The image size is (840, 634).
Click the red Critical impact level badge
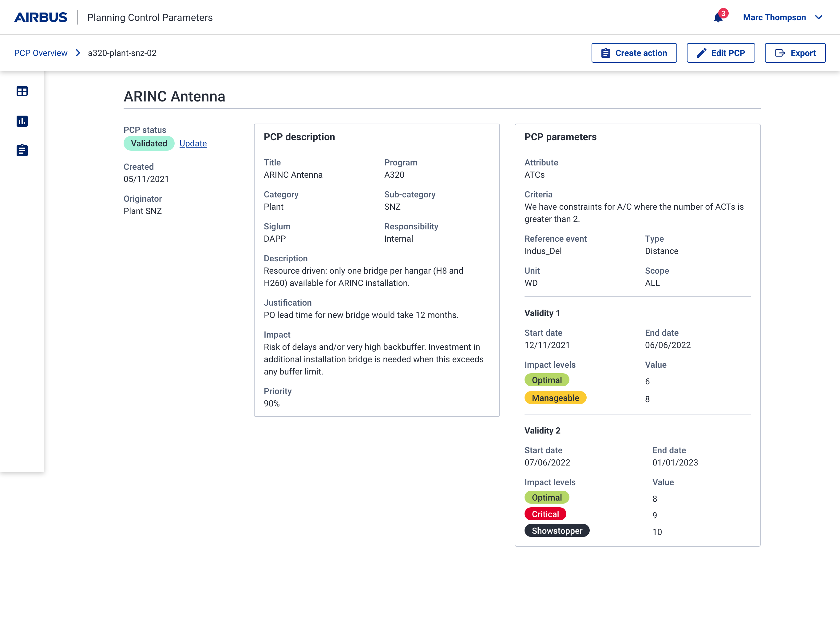(x=545, y=514)
